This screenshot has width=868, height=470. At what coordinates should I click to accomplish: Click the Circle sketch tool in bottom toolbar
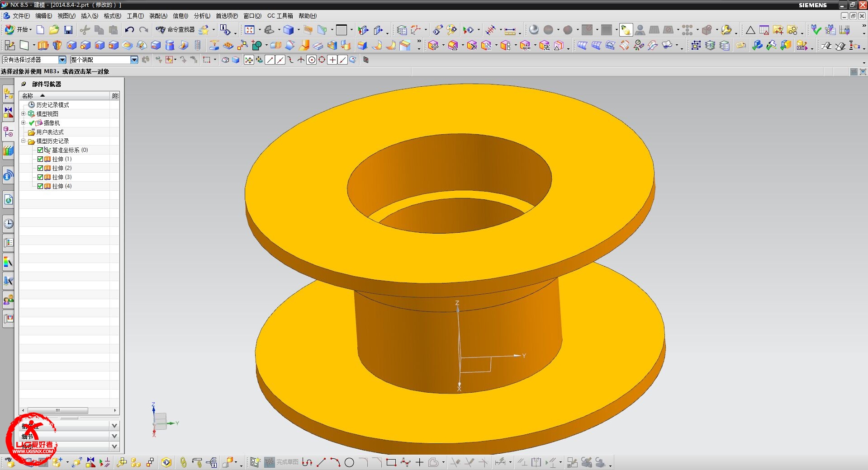point(349,462)
